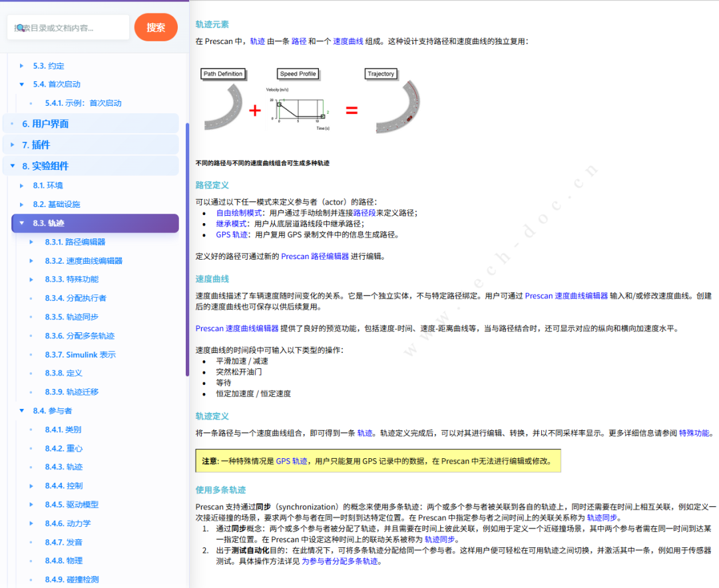Open 8.4.8. 物理 page
The image size is (719, 588).
tap(64, 561)
